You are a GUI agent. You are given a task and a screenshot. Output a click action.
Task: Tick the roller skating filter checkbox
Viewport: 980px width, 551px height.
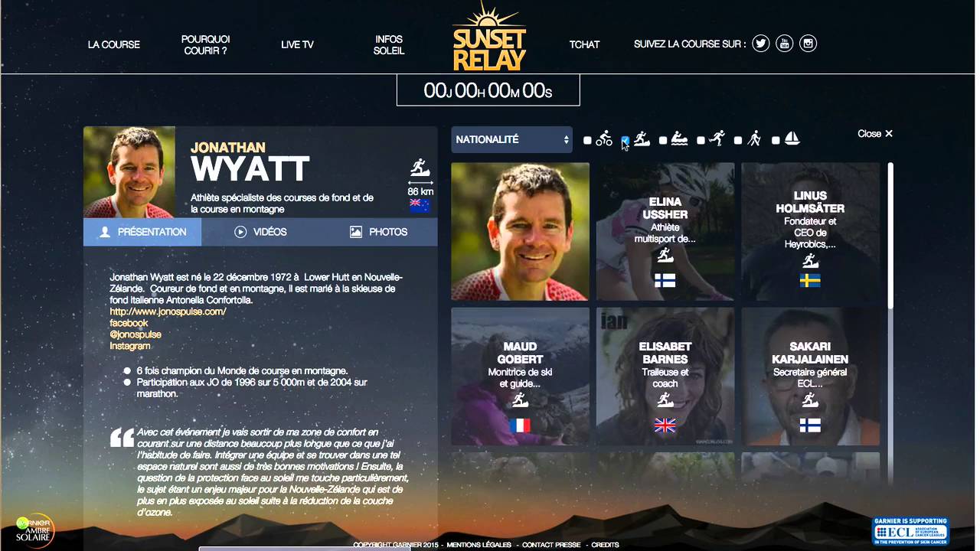700,140
